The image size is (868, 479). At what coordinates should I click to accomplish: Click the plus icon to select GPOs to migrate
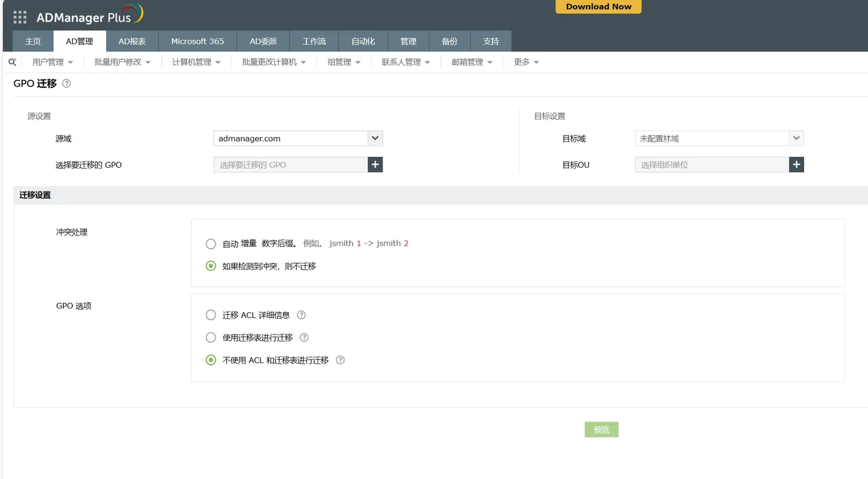[375, 164]
